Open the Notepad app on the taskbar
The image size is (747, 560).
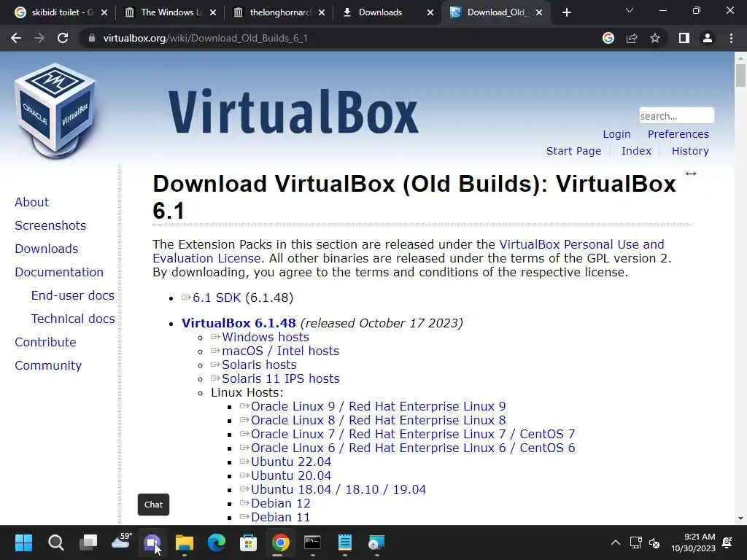(344, 542)
